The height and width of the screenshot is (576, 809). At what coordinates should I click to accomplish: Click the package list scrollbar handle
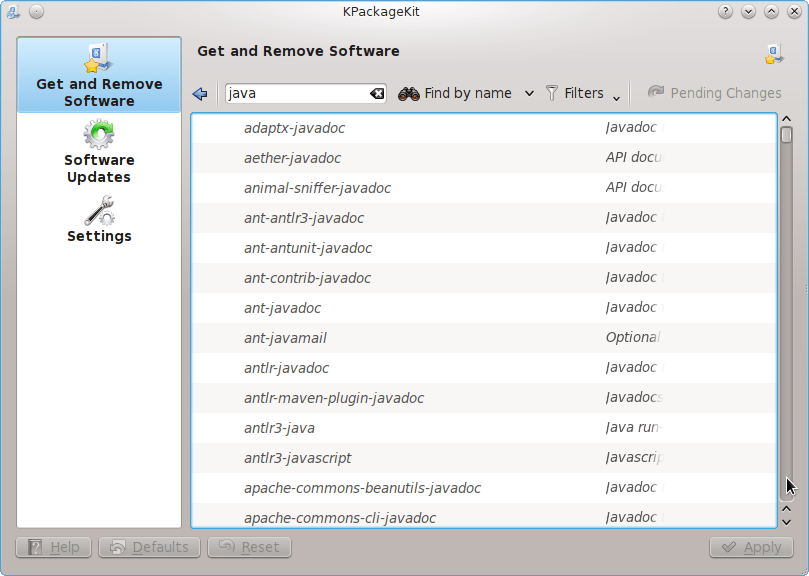coord(786,135)
